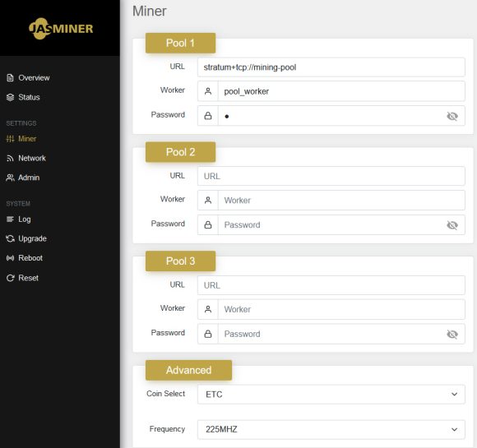Click the Overview document icon in sidebar

(10, 78)
